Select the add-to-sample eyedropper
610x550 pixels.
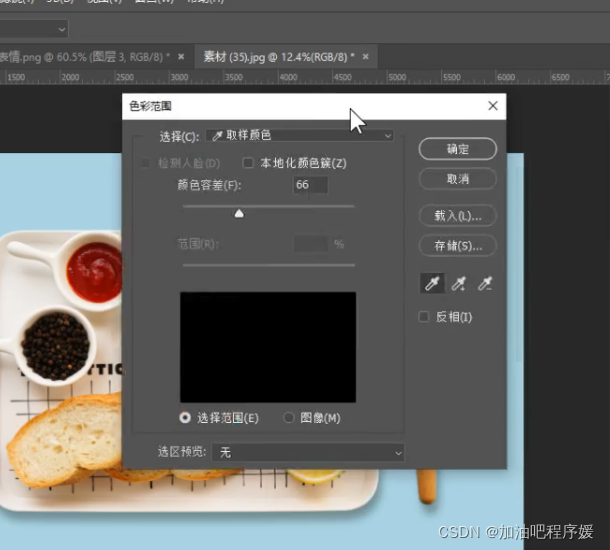click(459, 284)
